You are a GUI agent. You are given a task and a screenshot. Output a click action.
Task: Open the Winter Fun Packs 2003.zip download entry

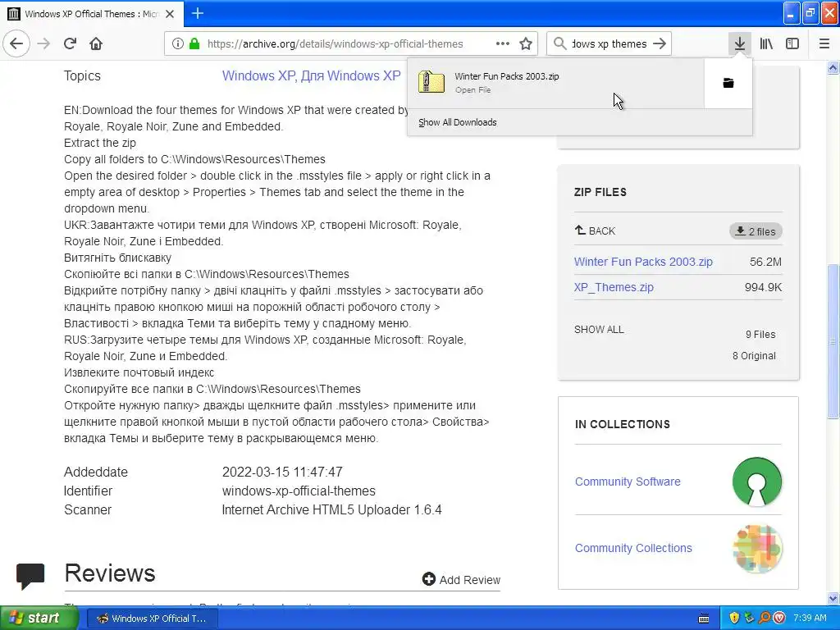(555, 83)
